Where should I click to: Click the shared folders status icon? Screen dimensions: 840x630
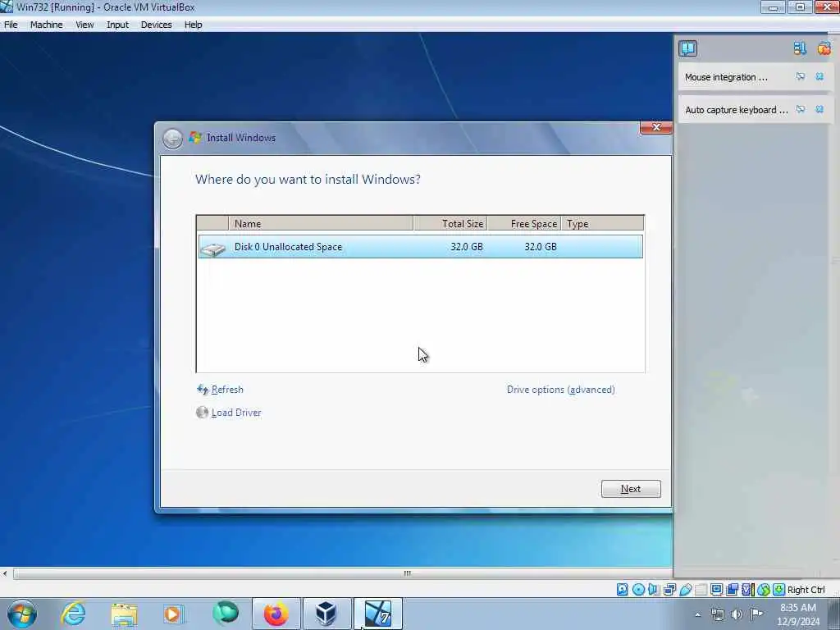[x=701, y=590]
